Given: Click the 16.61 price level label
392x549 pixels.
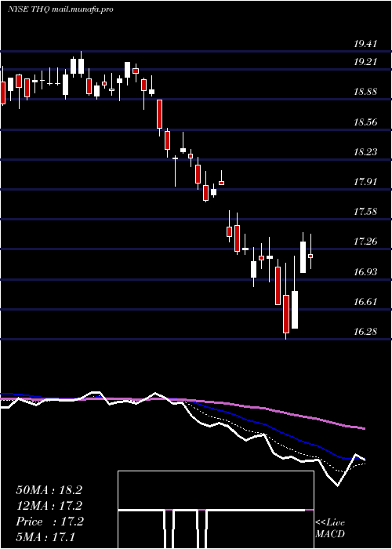Looking at the screenshot, I should click(365, 301).
